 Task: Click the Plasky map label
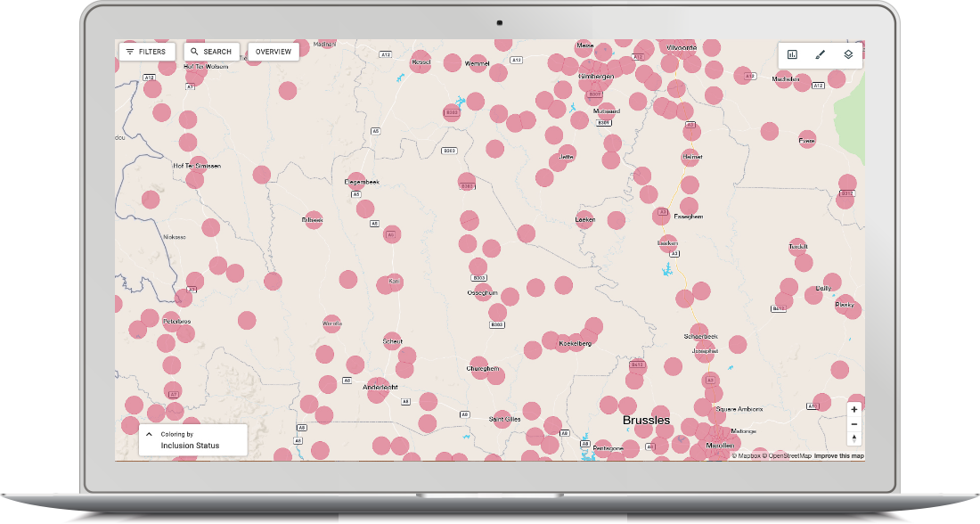click(845, 305)
